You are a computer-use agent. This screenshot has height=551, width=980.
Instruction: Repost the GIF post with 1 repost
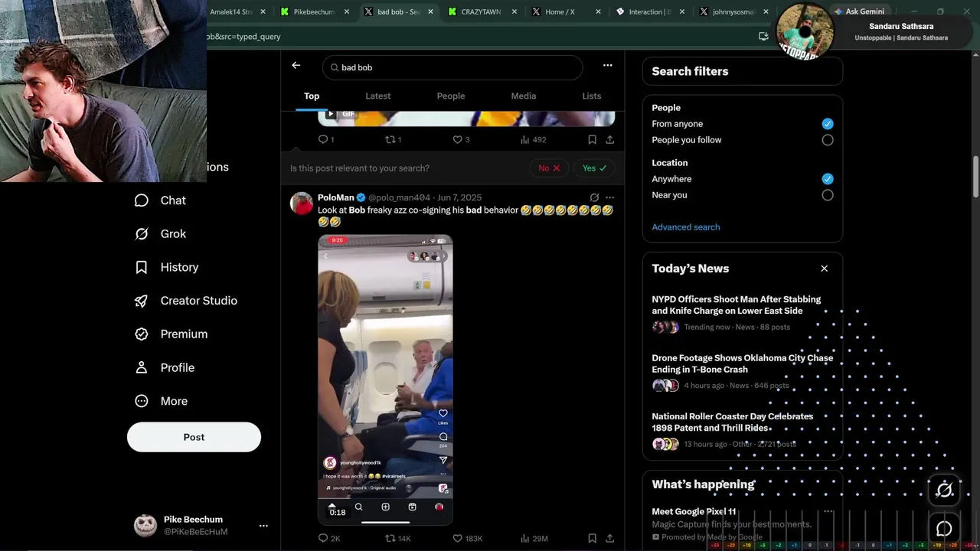(393, 139)
